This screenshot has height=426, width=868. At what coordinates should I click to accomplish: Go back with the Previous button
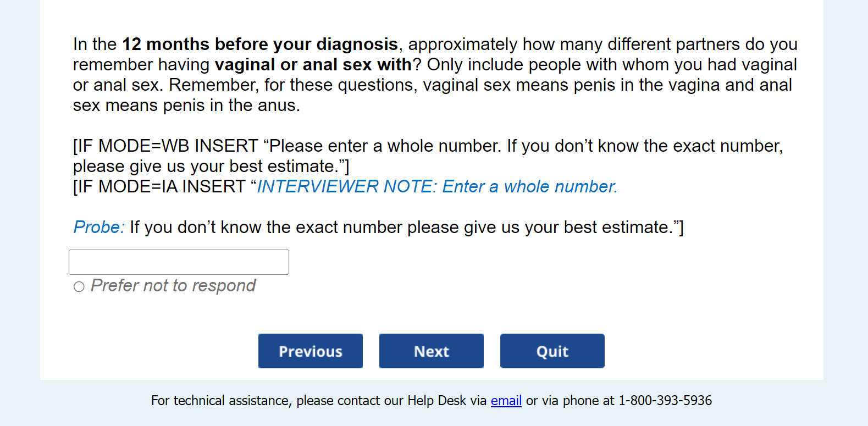pos(311,351)
